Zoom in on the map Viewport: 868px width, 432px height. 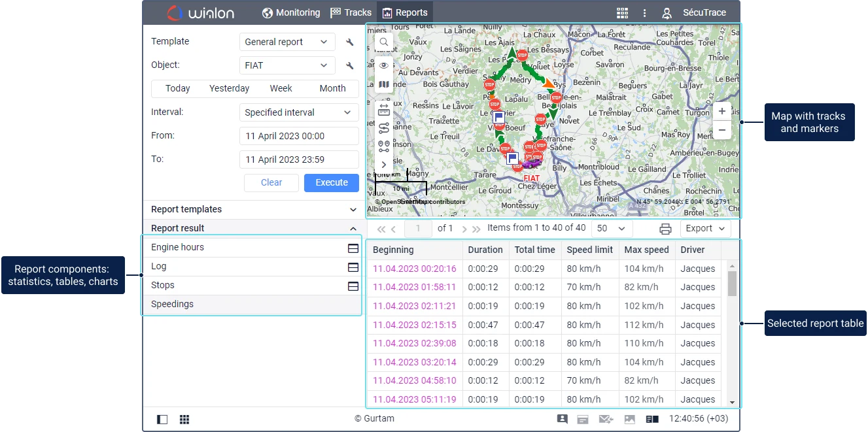(x=721, y=111)
